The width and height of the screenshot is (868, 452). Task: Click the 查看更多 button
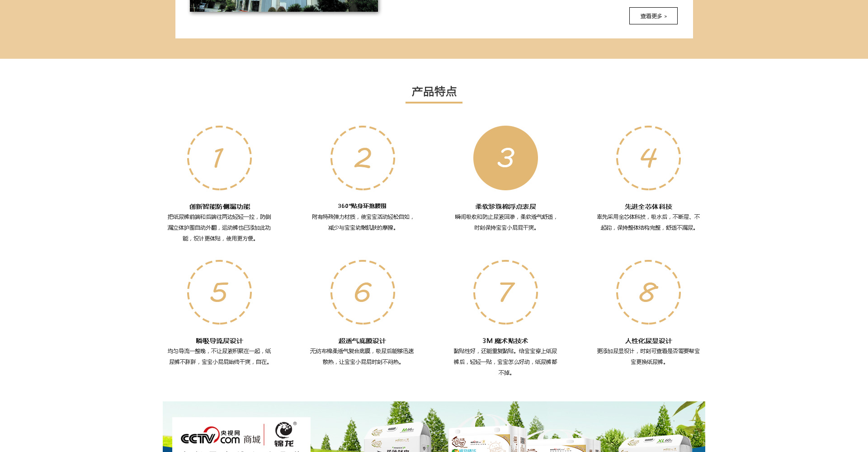pos(653,16)
